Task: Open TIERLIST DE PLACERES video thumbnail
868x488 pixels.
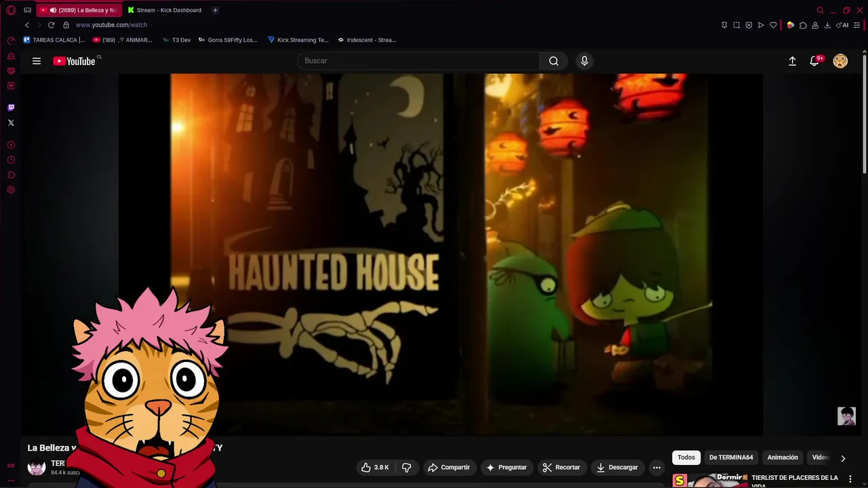Action: (x=709, y=481)
